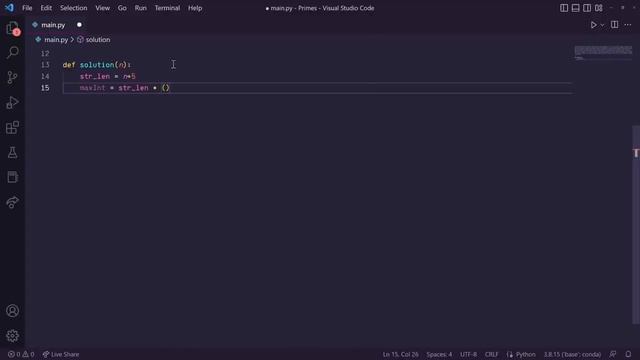This screenshot has width=640, height=360.
Task: Open the Go menu
Action: point(122,8)
